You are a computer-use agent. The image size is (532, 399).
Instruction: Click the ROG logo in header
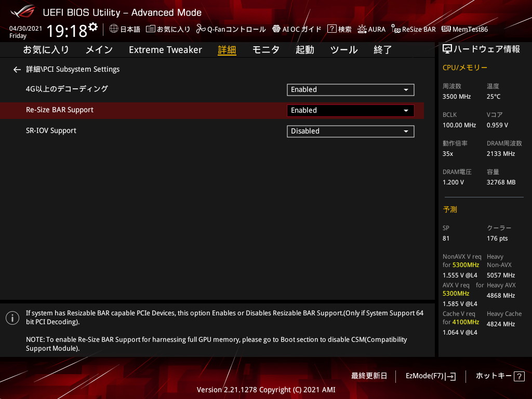coord(23,11)
